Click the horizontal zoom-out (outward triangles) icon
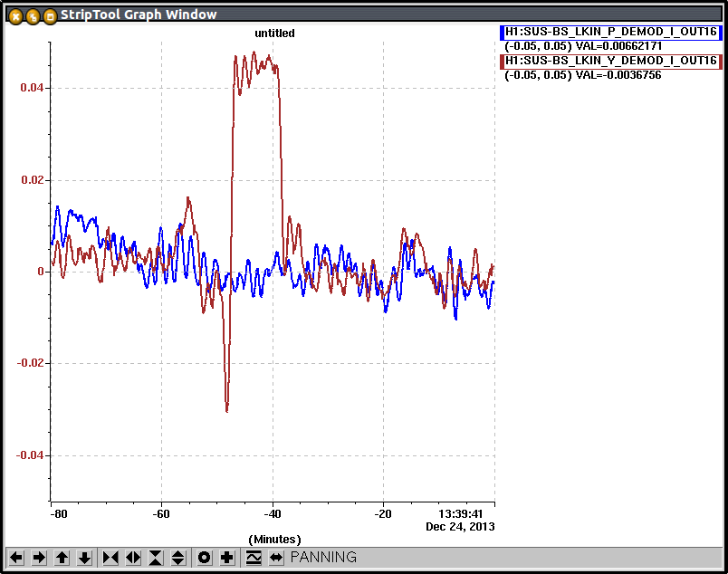The width and height of the screenshot is (728, 574). coord(133,558)
